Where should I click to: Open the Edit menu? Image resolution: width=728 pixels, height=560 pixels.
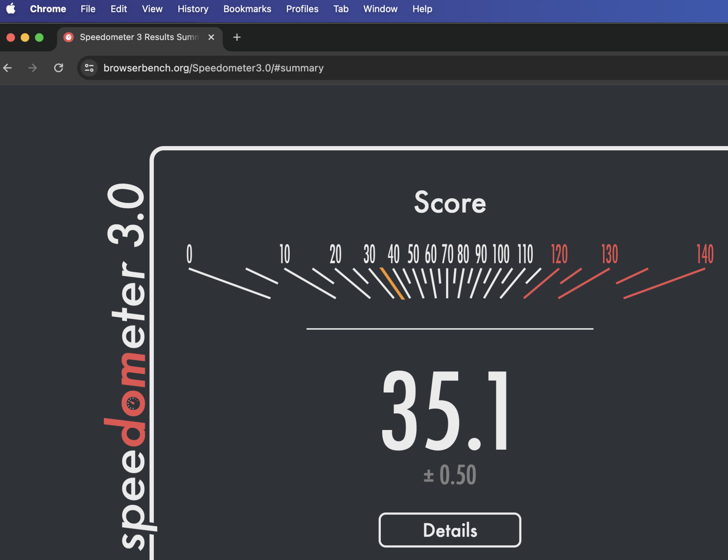pos(119,9)
